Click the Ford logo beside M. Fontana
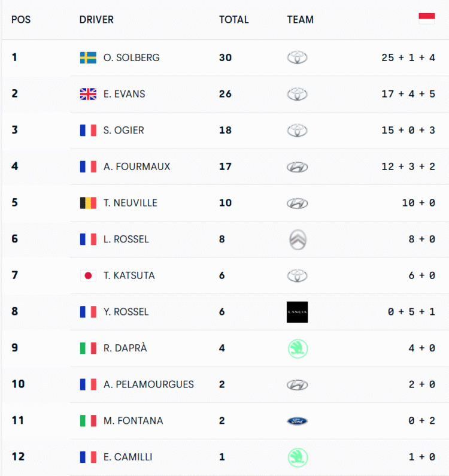Screen dimensions: 449x476 click(x=297, y=421)
